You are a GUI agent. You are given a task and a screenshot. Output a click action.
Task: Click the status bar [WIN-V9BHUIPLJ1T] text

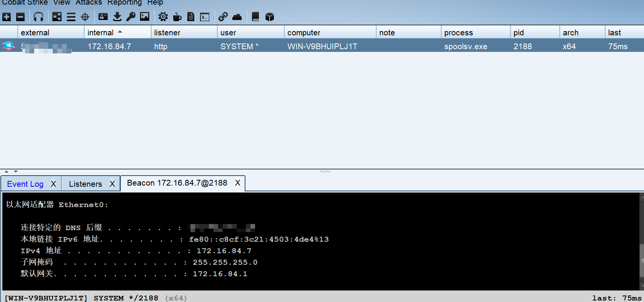[46, 298]
